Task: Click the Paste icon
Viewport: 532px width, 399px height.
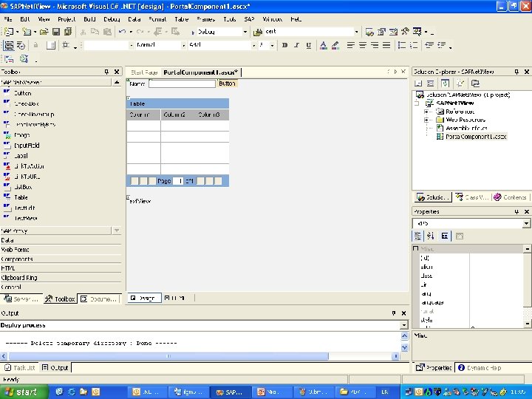Action: (x=107, y=32)
